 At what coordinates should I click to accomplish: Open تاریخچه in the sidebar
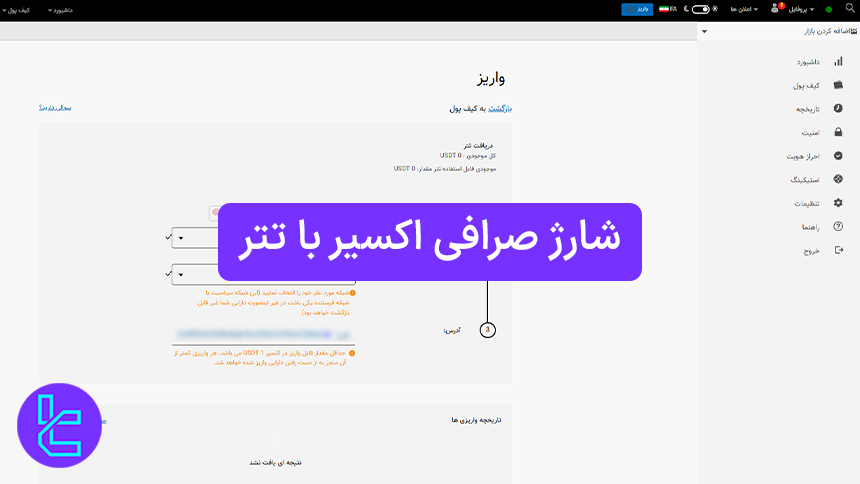pos(808,109)
